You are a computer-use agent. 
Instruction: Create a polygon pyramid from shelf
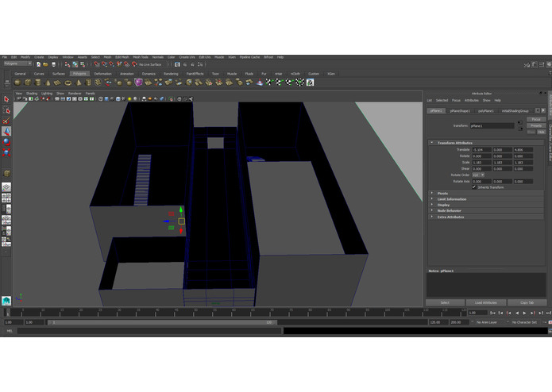[x=78, y=83]
